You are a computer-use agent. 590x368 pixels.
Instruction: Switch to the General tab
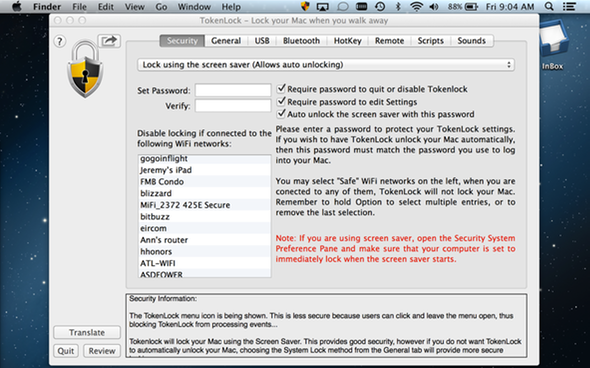pos(226,41)
